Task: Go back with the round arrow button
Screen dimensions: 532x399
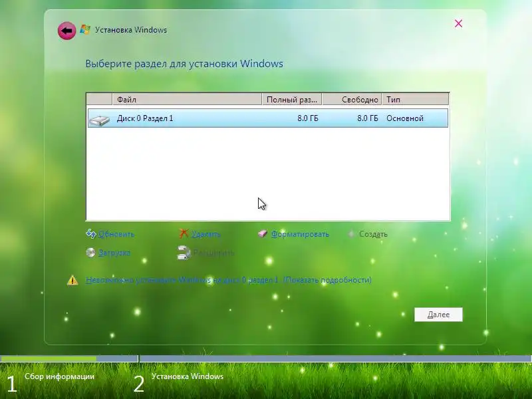Action: point(66,31)
